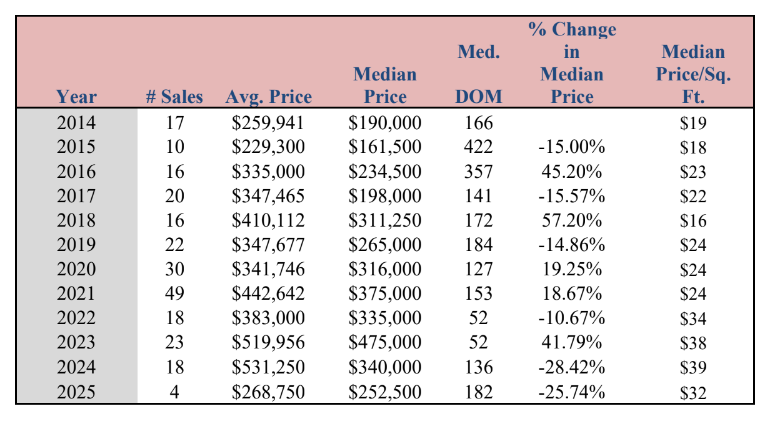Viewport: 775px width, 423px height.
Task: Click the Year column header
Action: click(x=76, y=96)
